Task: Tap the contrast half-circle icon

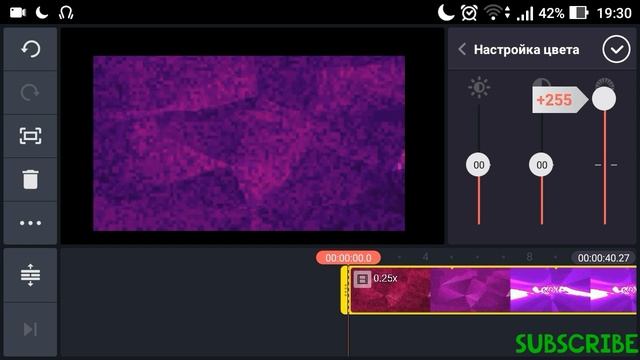Action: pos(542,82)
